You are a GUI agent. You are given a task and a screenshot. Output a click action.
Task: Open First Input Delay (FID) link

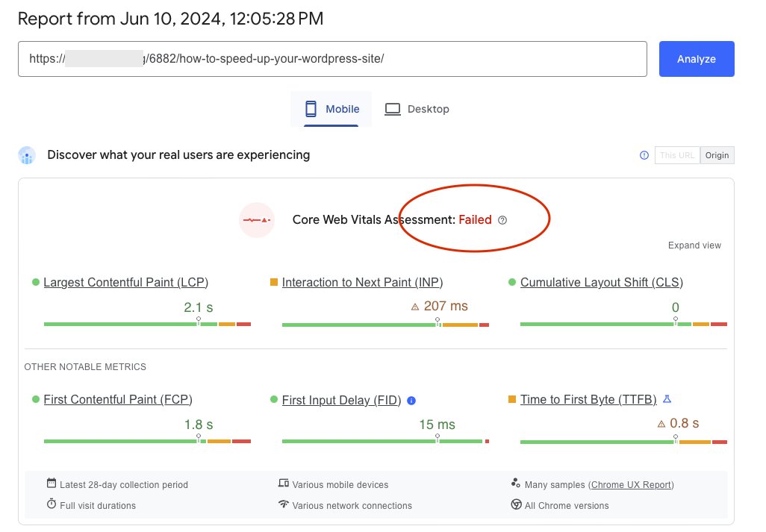click(x=341, y=400)
